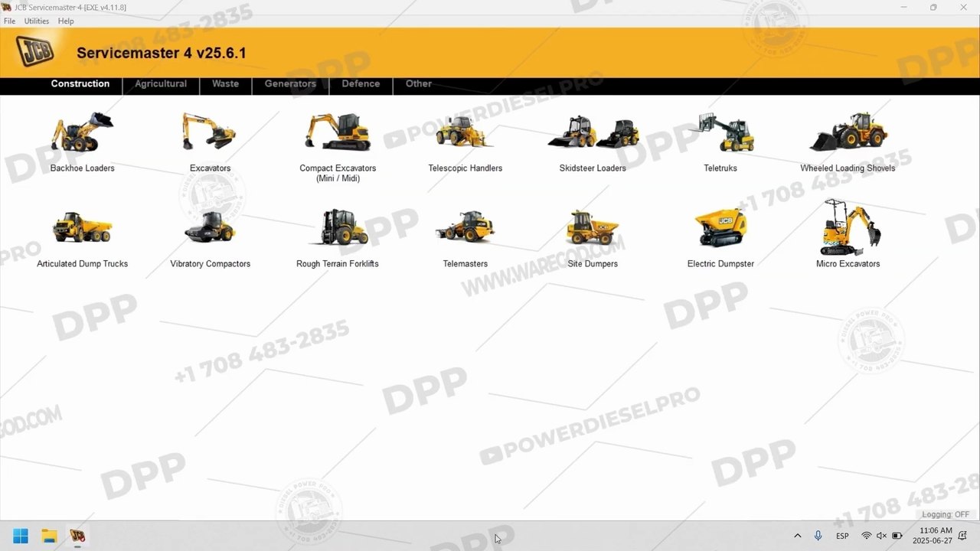The width and height of the screenshot is (980, 551).
Task: Open the Electric Dumpster icon
Action: click(x=720, y=227)
